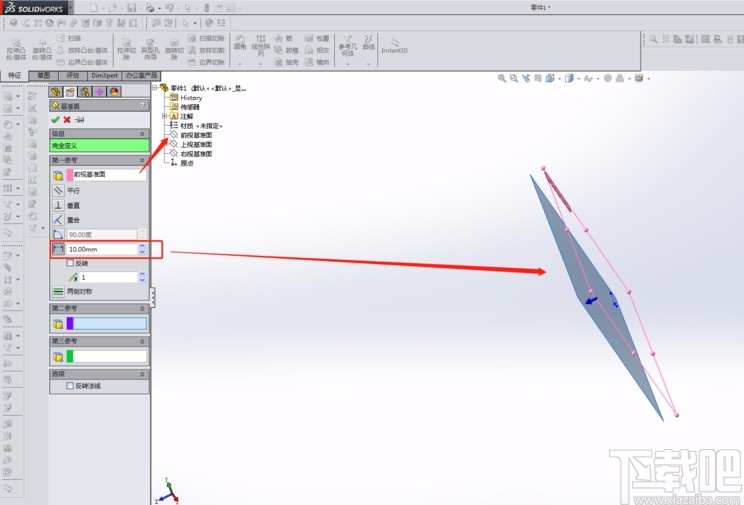Switch to the Sketch (草图) tab
The width and height of the screenshot is (744, 505).
[44, 75]
